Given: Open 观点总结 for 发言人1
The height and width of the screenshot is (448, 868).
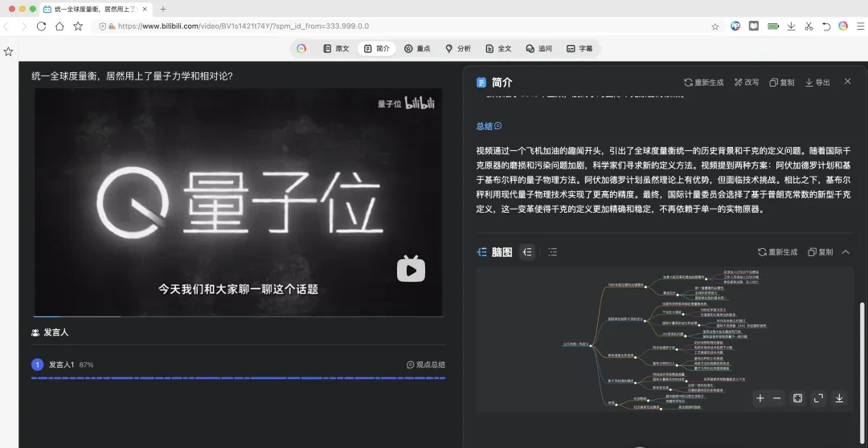Looking at the screenshot, I should click(426, 365).
